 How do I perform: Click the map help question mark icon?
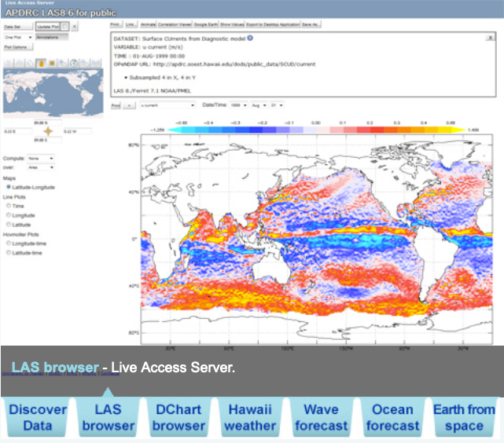(72, 63)
